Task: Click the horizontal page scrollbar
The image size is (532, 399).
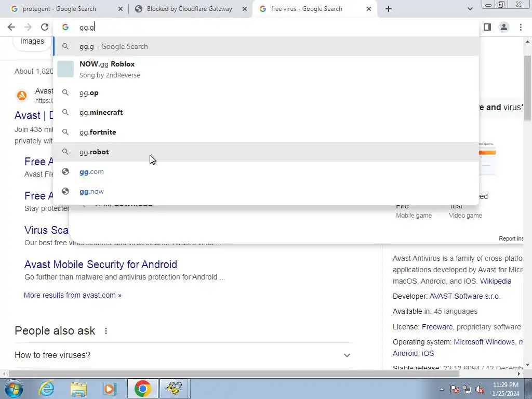Action: tap(234, 374)
